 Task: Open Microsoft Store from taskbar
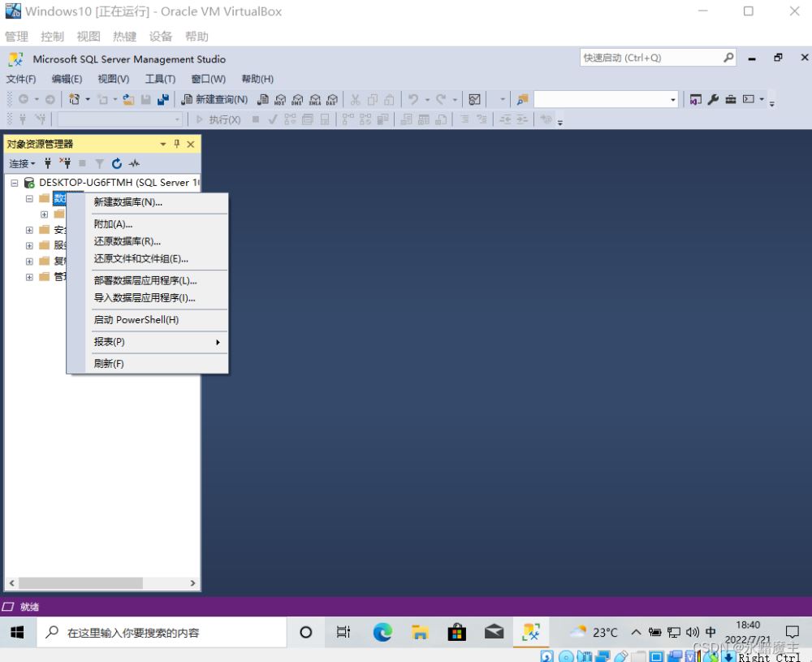point(456,632)
